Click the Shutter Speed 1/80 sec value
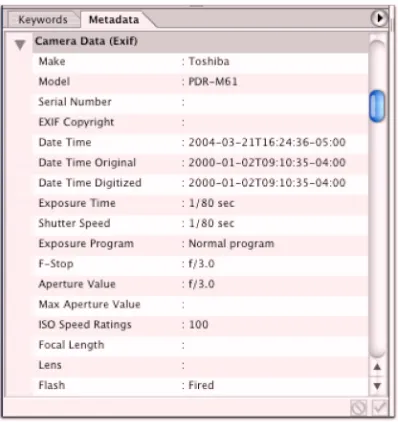Image resolution: width=398 pixels, height=422 pixels. pos(211,223)
